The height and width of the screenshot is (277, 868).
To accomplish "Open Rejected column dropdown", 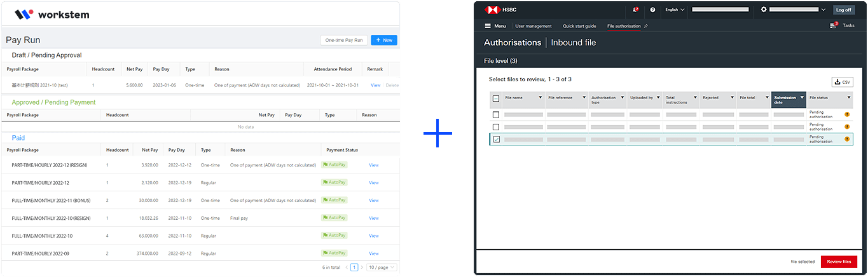I will coord(731,98).
